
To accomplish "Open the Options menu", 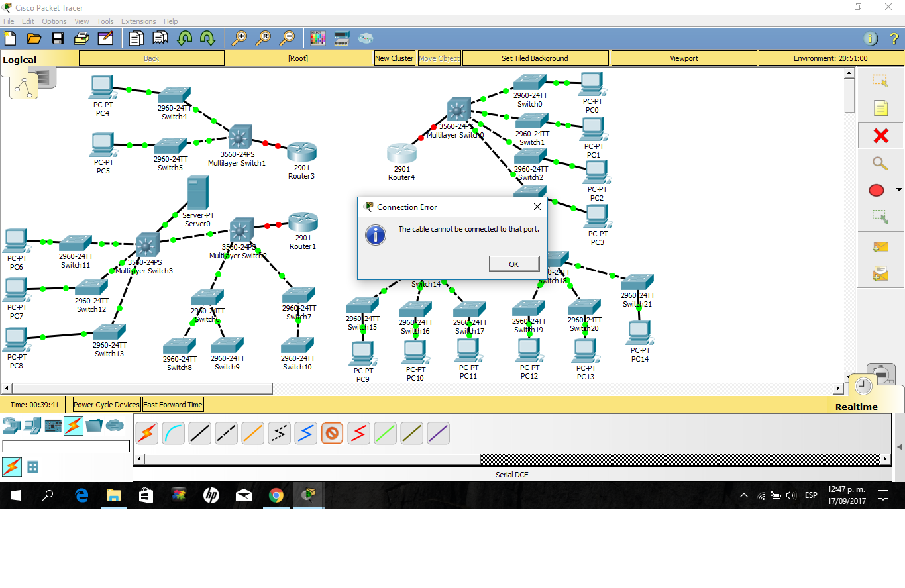I will tap(54, 21).
